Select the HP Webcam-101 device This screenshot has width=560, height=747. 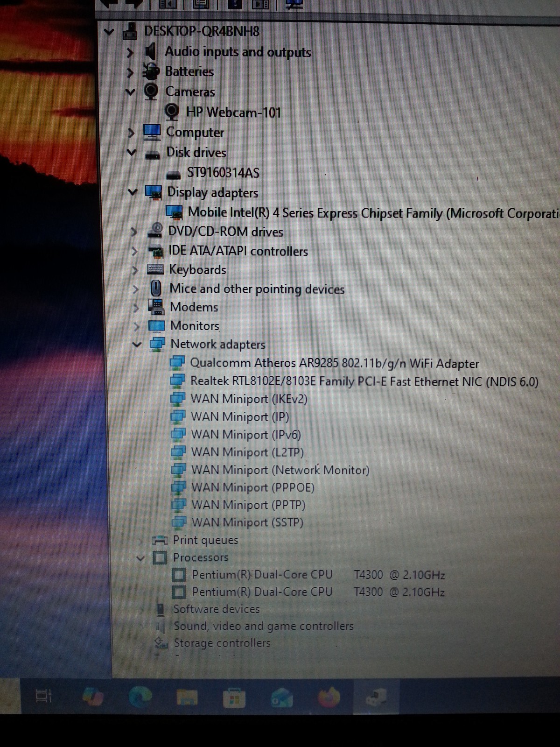(x=233, y=112)
